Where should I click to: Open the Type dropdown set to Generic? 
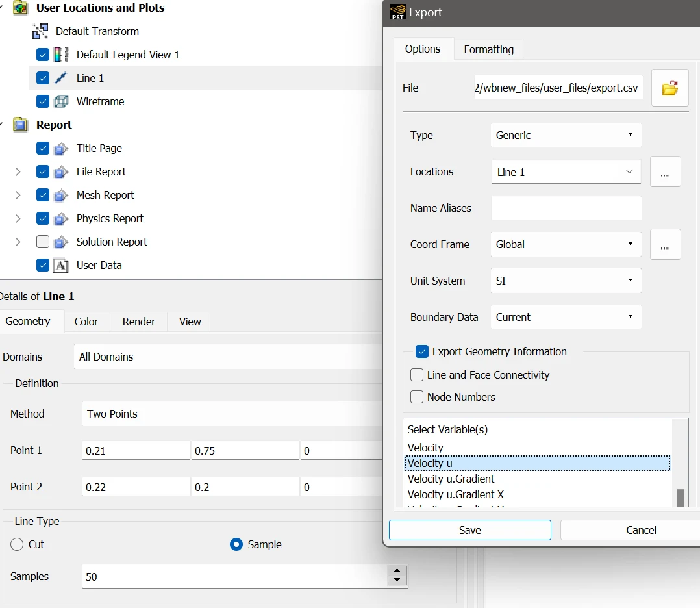tap(566, 135)
